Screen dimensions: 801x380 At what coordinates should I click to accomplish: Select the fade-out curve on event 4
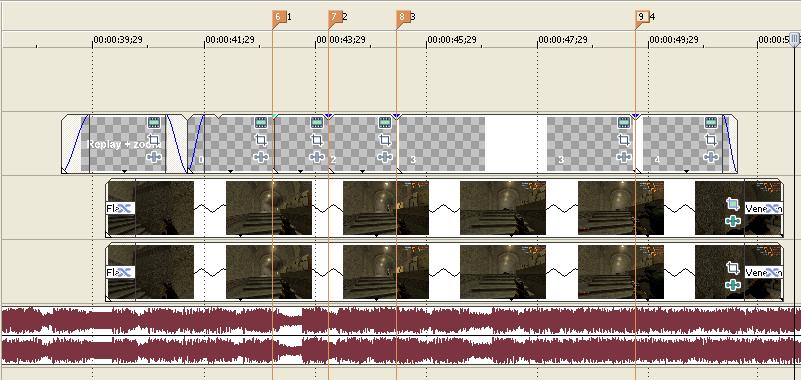pyautogui.click(x=730, y=145)
